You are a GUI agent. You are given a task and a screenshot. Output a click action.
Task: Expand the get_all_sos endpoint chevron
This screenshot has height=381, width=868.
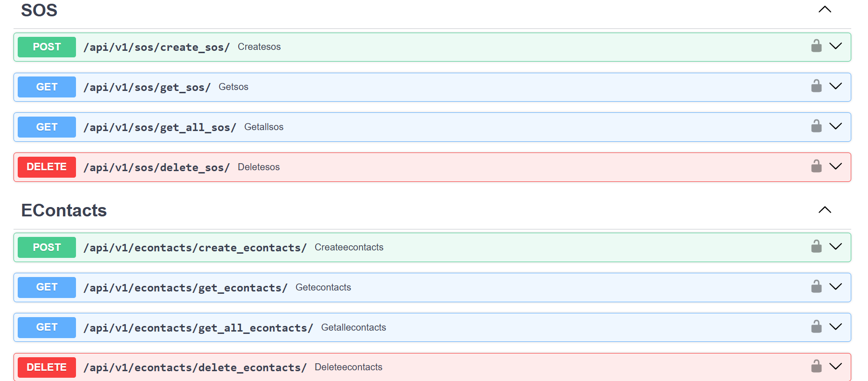tap(836, 126)
